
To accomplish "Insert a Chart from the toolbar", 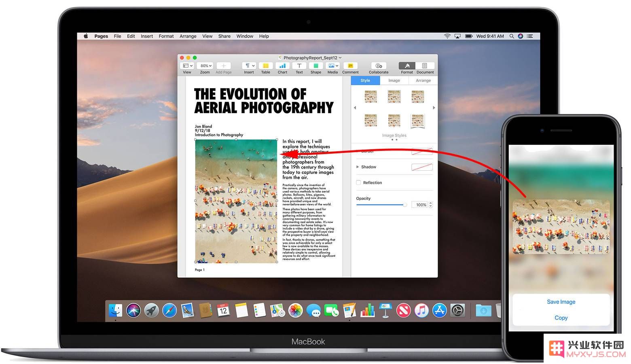I will (282, 66).
